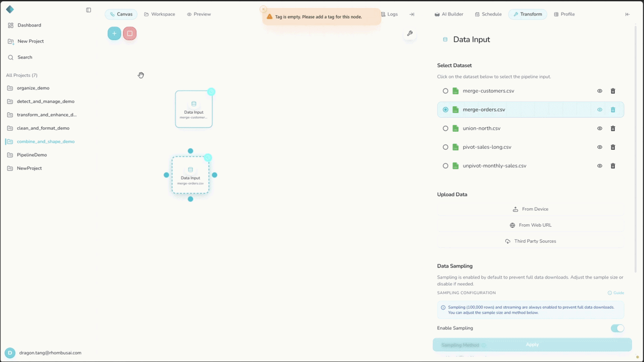Delete the unpivot-monthly-sales.csv dataset

[x=613, y=166]
